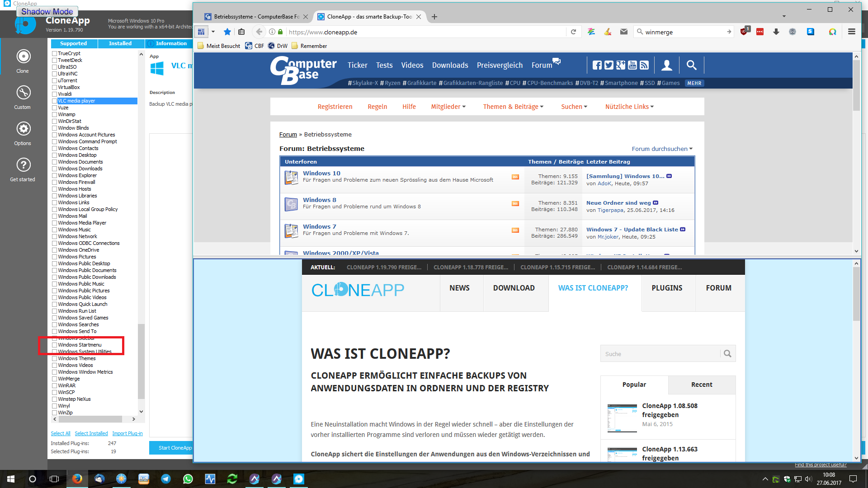
Task: Click the browser reload button
Action: click(573, 32)
